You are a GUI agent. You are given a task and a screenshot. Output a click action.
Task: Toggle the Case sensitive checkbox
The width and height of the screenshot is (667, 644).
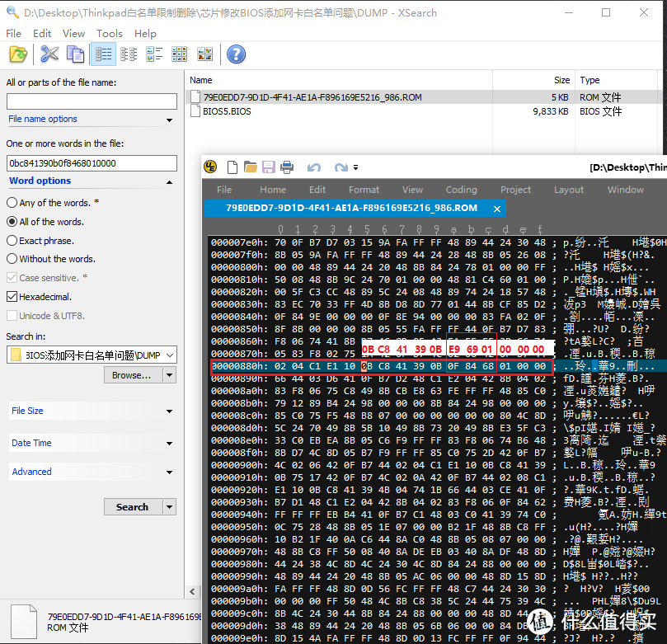click(12, 278)
